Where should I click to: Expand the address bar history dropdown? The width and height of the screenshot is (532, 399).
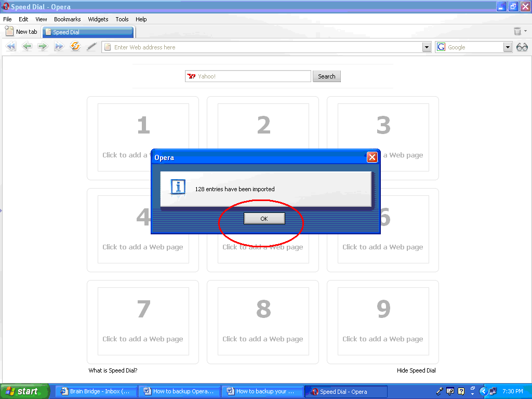click(427, 47)
